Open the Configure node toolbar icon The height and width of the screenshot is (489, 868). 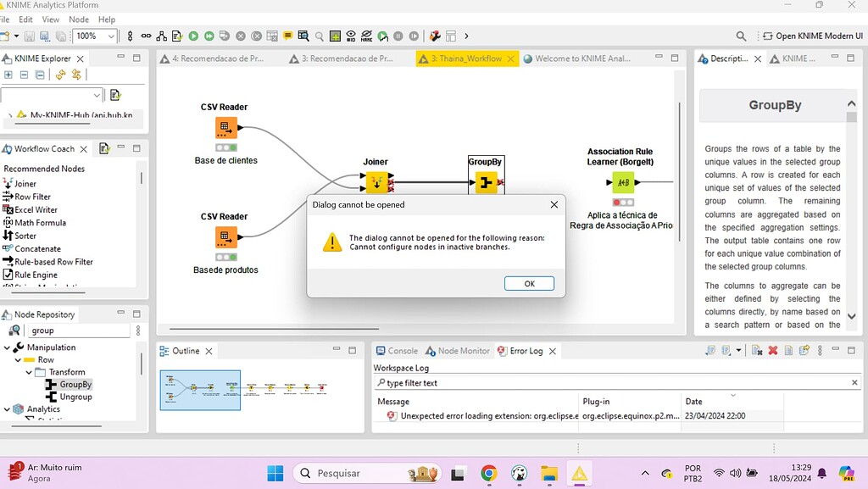tap(177, 36)
